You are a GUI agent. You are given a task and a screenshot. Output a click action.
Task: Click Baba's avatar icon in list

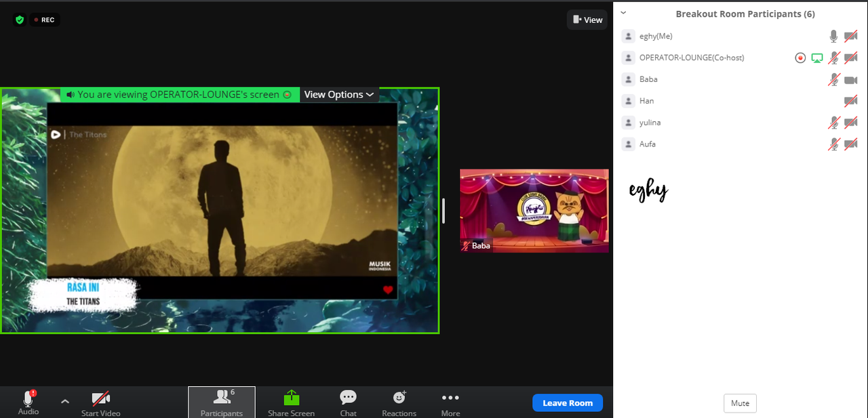point(628,80)
